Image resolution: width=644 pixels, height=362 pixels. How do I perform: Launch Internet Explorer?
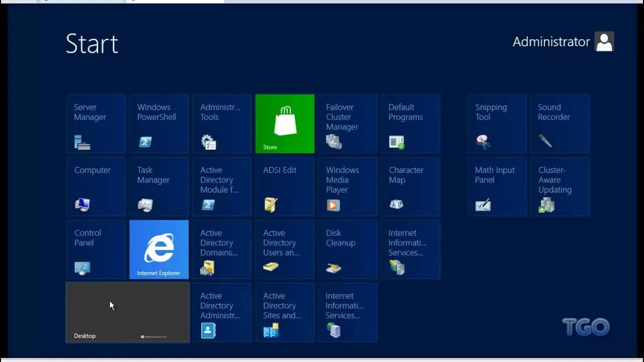click(158, 249)
